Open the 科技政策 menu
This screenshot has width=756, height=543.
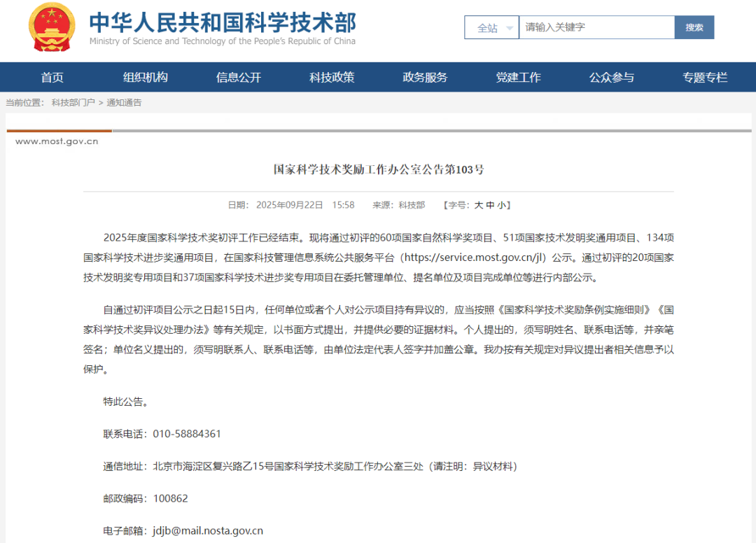click(332, 77)
